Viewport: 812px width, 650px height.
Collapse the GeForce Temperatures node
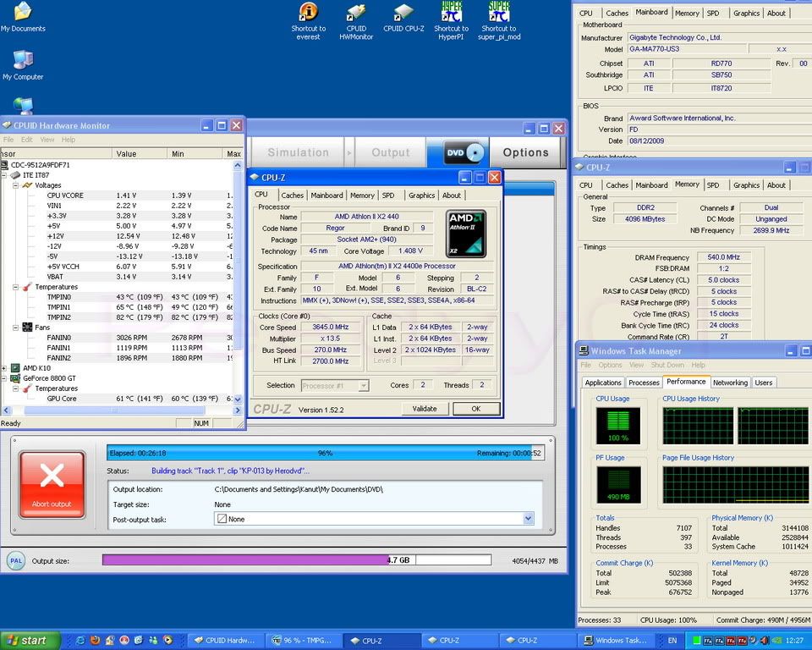coord(15,388)
